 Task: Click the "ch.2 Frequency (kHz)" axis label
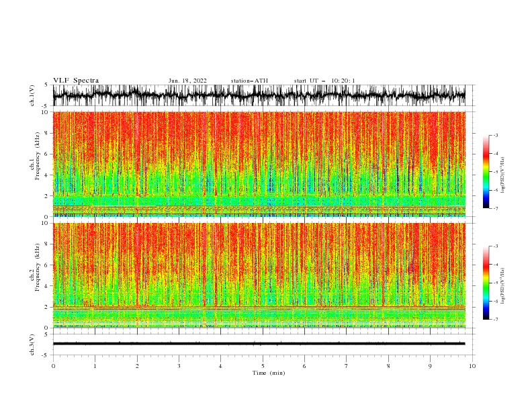point(35,267)
